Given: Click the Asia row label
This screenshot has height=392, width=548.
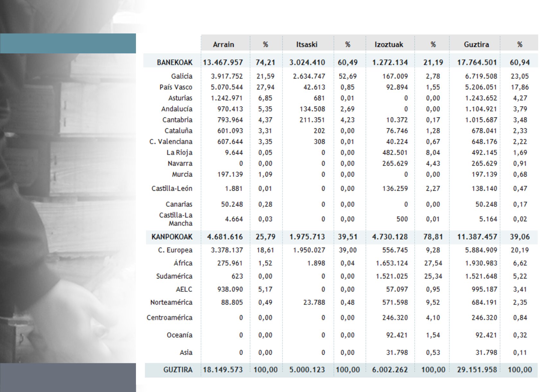Looking at the screenshot, I should (186, 352).
